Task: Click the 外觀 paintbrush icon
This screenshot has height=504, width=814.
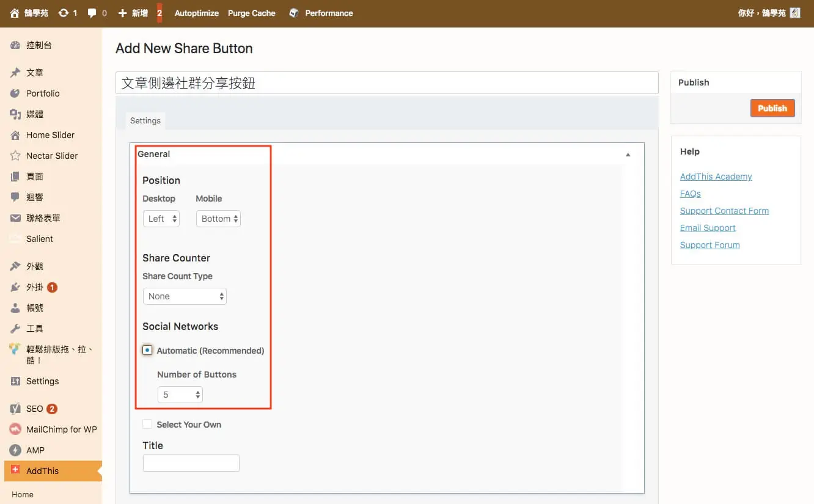Action: (15, 266)
